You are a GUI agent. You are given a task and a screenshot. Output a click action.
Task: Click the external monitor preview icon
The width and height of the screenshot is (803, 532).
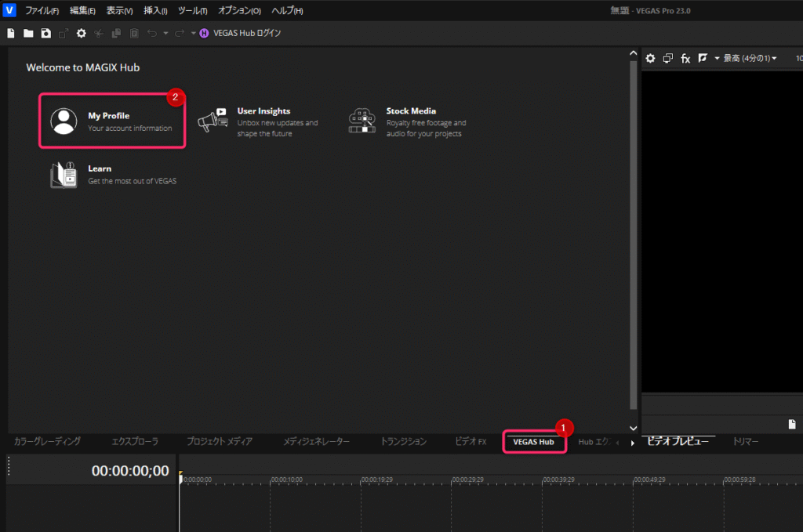tap(667, 59)
